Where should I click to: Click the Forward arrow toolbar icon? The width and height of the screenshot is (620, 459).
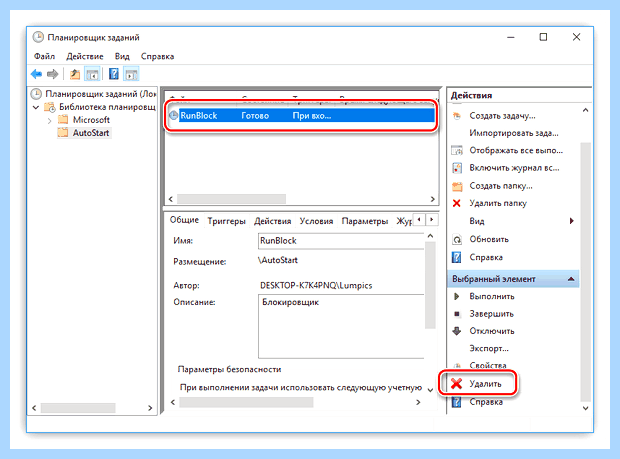53,74
